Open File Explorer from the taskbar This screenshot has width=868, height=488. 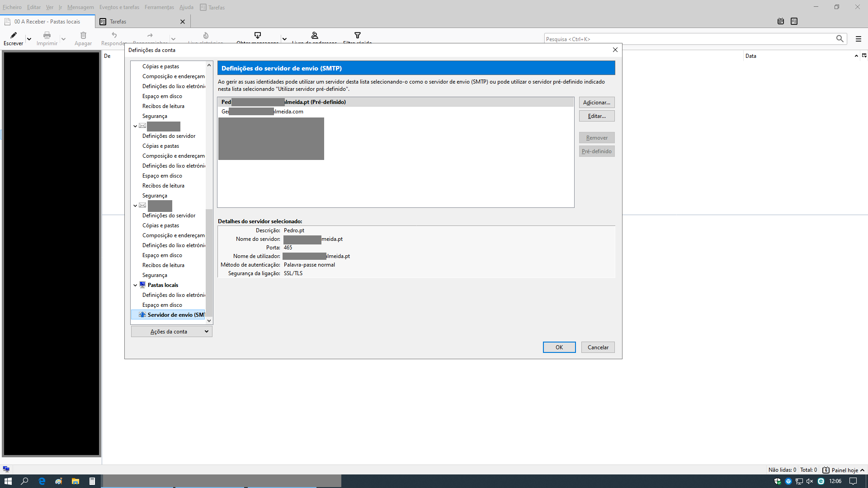(75, 481)
